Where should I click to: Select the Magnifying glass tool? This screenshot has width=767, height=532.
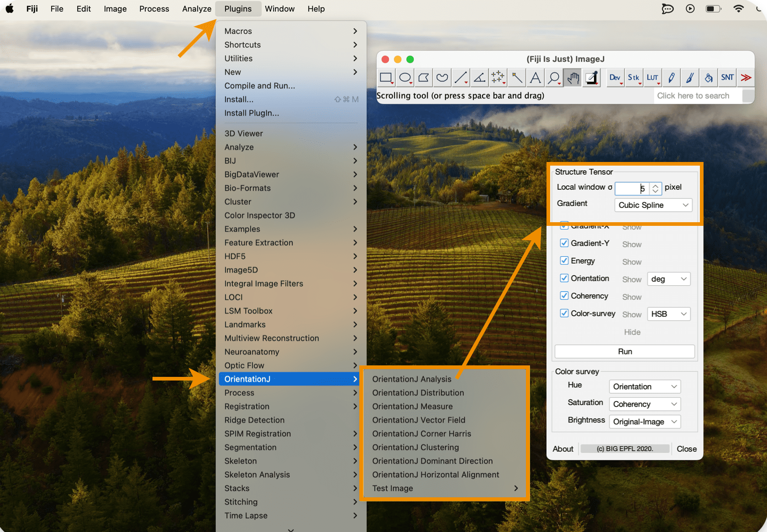[x=554, y=78]
